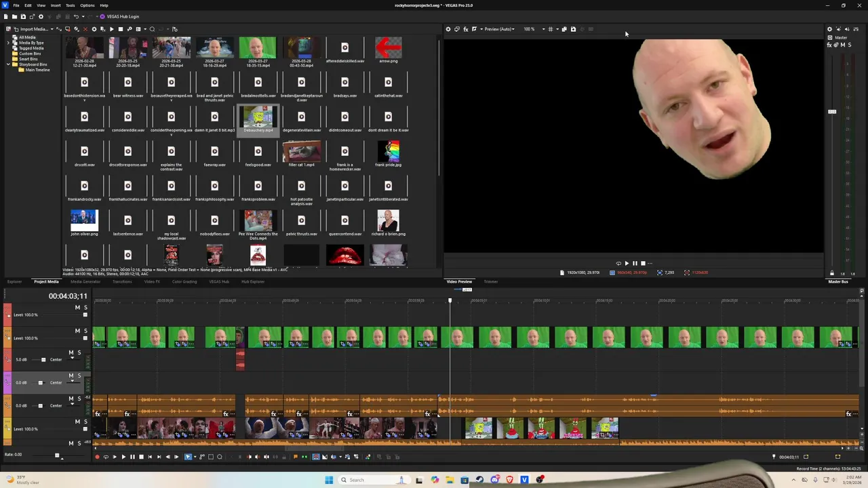
Task: Open the Options menu
Action: click(x=87, y=5)
